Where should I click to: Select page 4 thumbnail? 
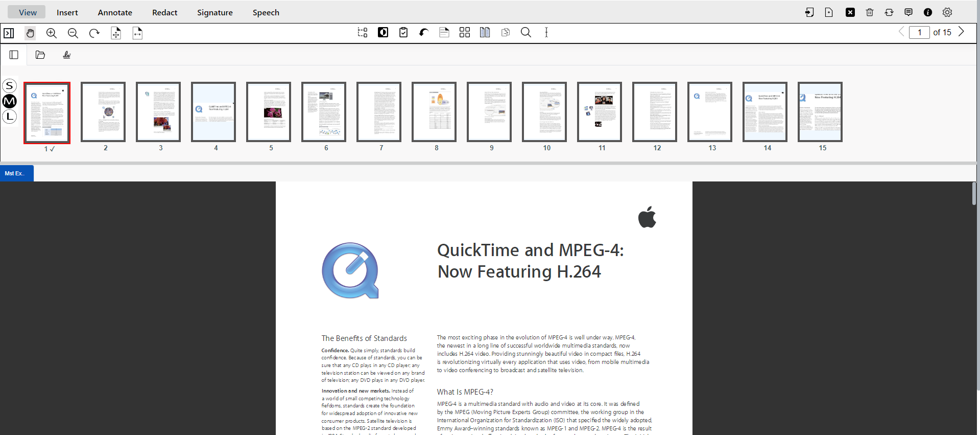coord(213,112)
